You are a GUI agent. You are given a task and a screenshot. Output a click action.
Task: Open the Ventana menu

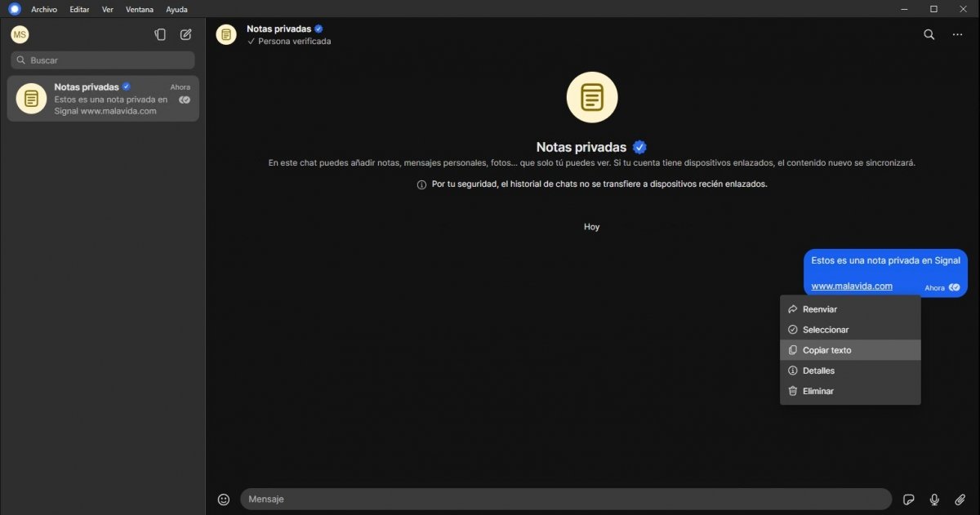tap(140, 10)
